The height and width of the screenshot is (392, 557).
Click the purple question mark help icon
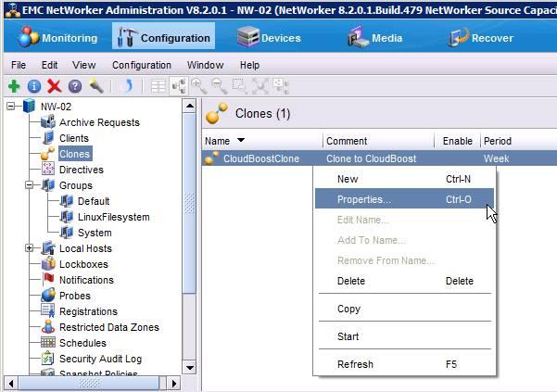(75, 86)
